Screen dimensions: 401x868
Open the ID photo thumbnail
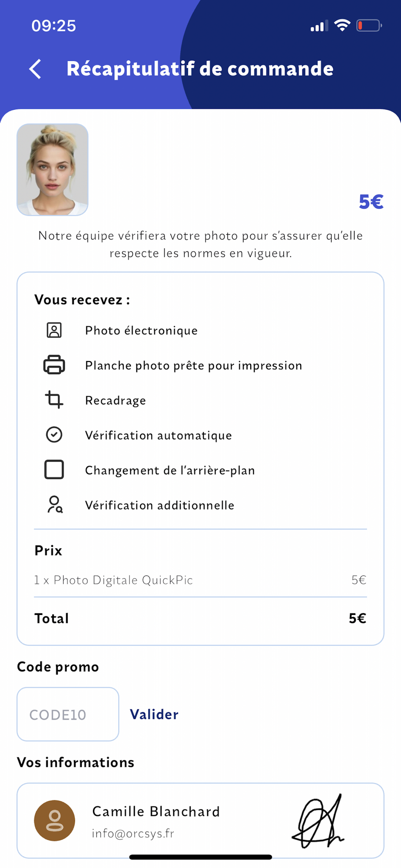pyautogui.click(x=53, y=170)
